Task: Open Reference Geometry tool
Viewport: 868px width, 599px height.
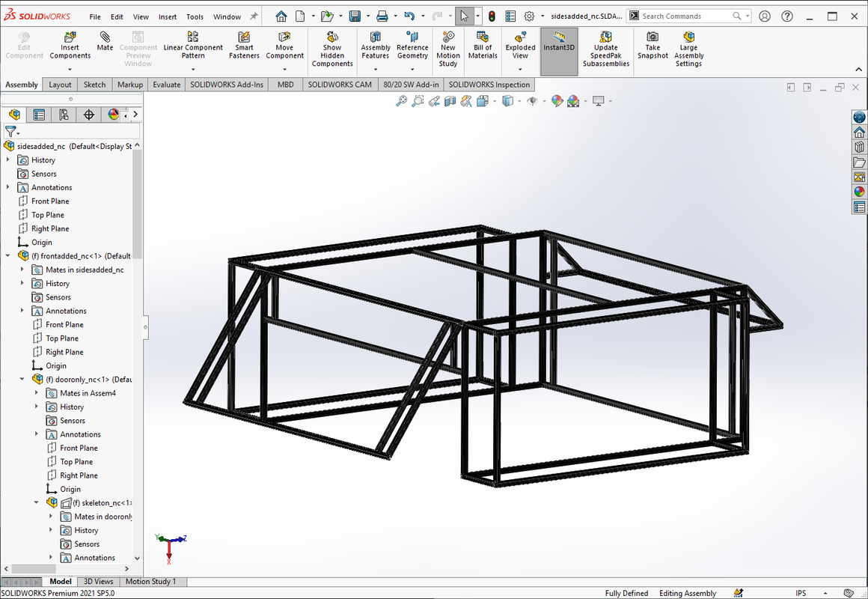Action: (412, 46)
